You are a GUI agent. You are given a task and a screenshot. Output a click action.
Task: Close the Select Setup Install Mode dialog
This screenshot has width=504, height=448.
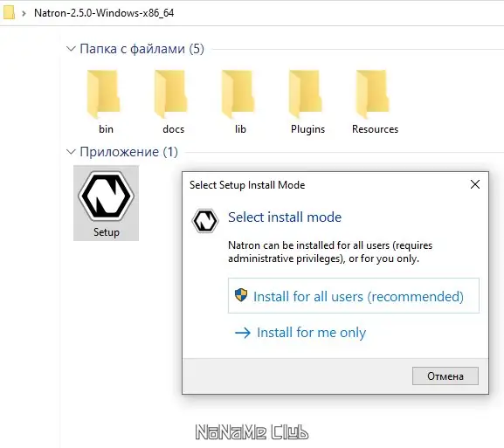pyautogui.click(x=475, y=184)
